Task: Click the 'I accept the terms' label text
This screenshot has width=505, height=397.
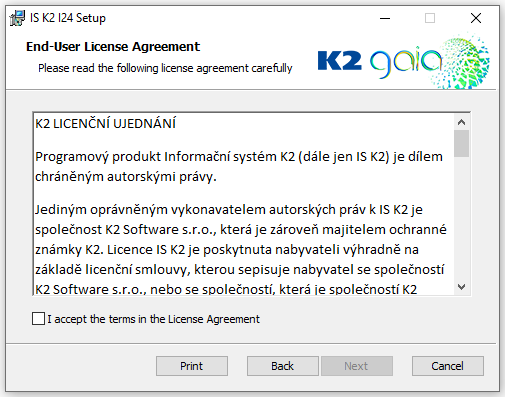Action: click(x=153, y=319)
